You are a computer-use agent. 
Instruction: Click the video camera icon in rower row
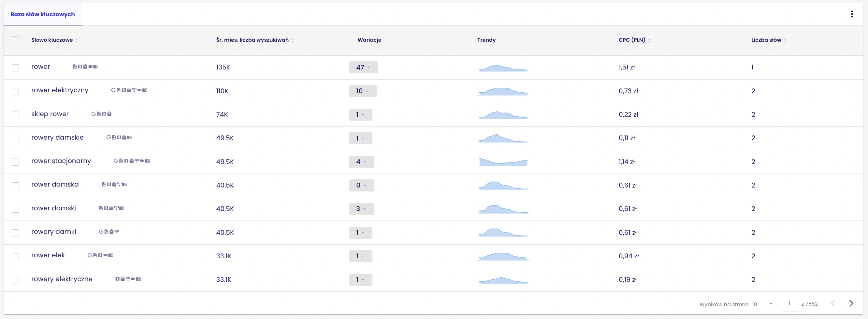click(x=90, y=67)
